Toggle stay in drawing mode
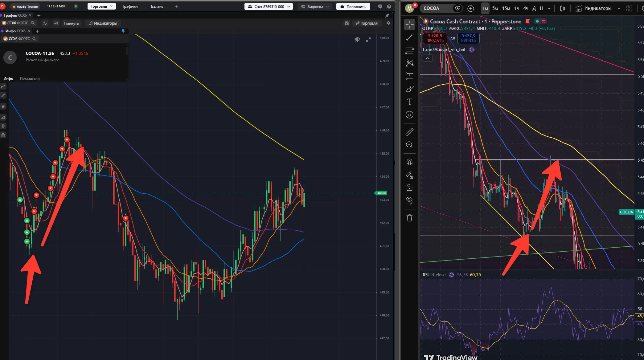Image resolution: width=644 pixels, height=360 pixels. click(409, 175)
